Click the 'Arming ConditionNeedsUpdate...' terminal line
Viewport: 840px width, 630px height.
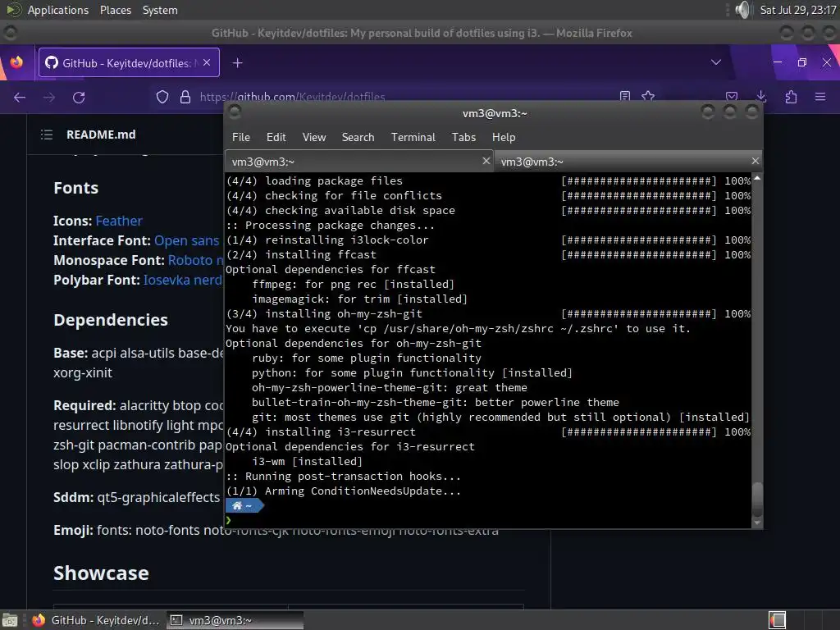pyautogui.click(x=343, y=491)
